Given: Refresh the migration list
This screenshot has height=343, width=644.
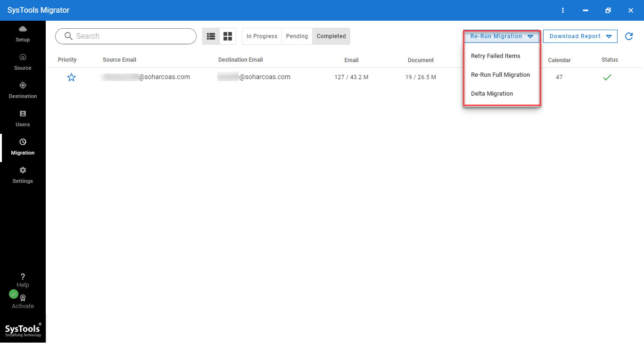Looking at the screenshot, I should point(628,36).
